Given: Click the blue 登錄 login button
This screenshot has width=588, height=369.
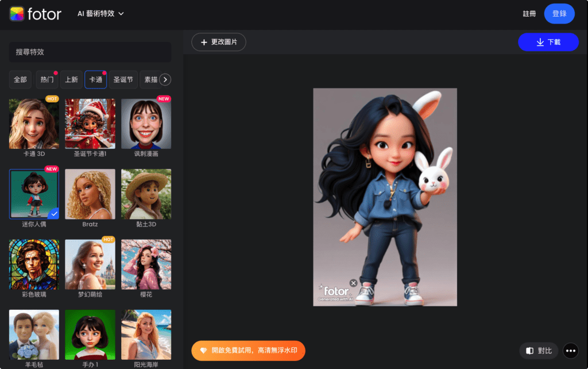Looking at the screenshot, I should (559, 14).
